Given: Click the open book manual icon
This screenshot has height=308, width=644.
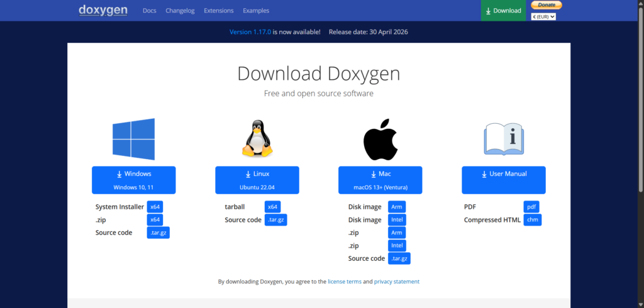Looking at the screenshot, I should click(504, 139).
